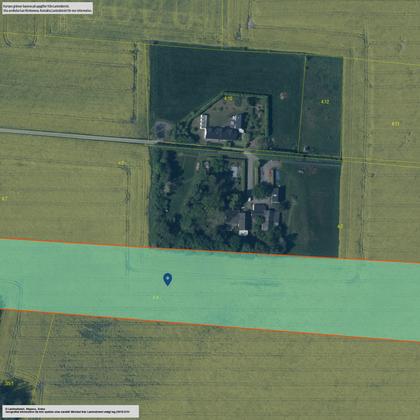Click the upper orange parcel boundary line

point(210,251)
